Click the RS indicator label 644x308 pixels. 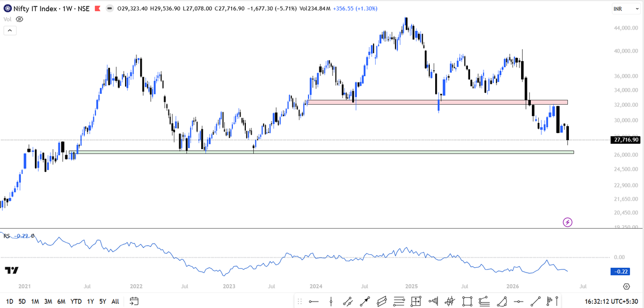pyautogui.click(x=7, y=236)
